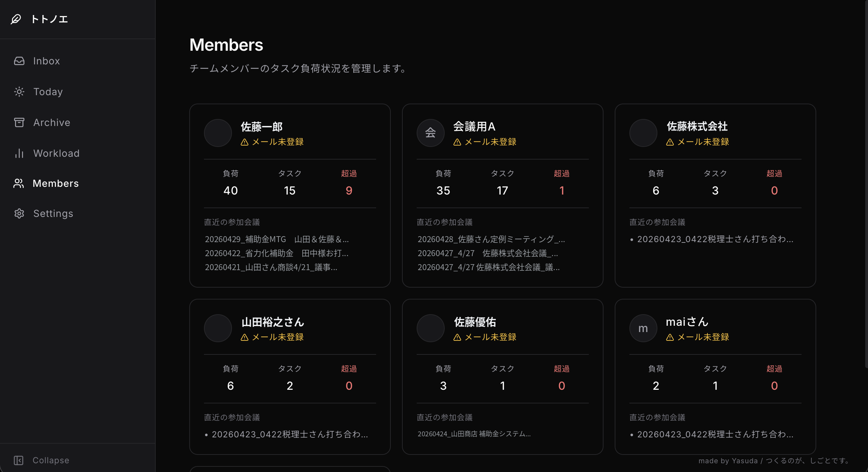Screen dimensions: 868x472
Task: Click the Collapse sidebar panel icon
Action: click(x=19, y=460)
